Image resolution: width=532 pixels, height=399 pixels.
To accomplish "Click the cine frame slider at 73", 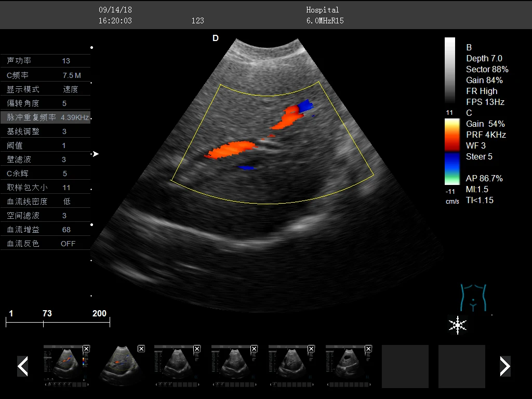I will (44, 323).
